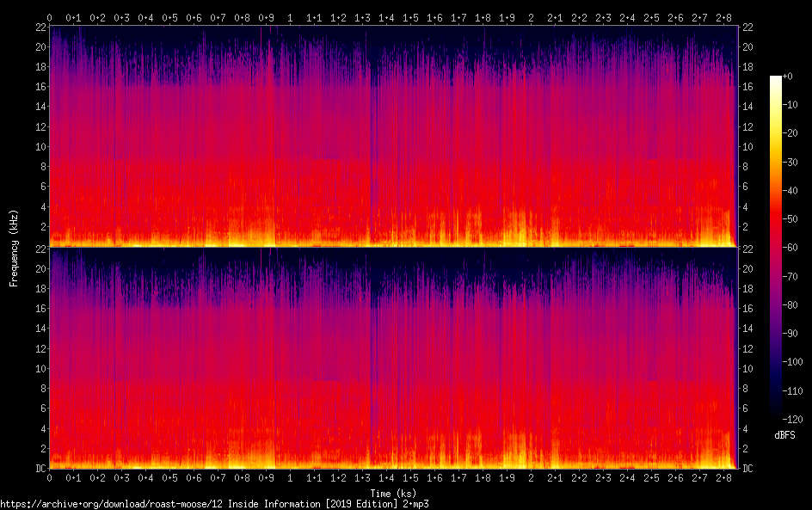Click the -60 mark on dBFS scale
Screen dimensions: 812x510
click(x=797, y=248)
